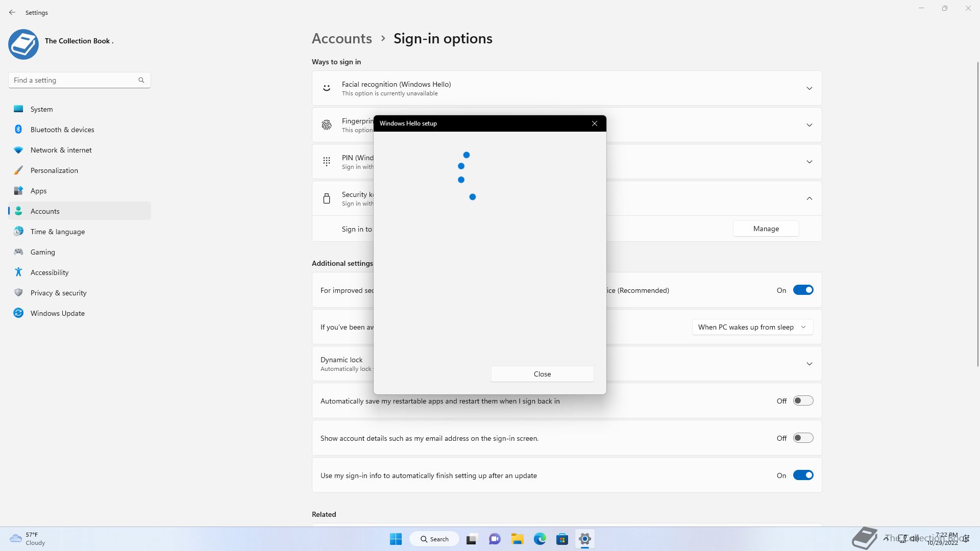This screenshot has height=551, width=980.
Task: Open File Explorer from the taskbar
Action: coord(517,539)
